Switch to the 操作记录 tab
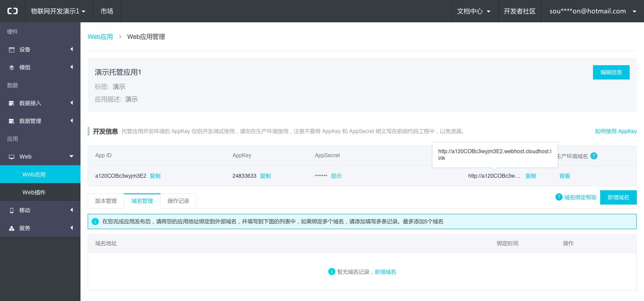 click(178, 201)
